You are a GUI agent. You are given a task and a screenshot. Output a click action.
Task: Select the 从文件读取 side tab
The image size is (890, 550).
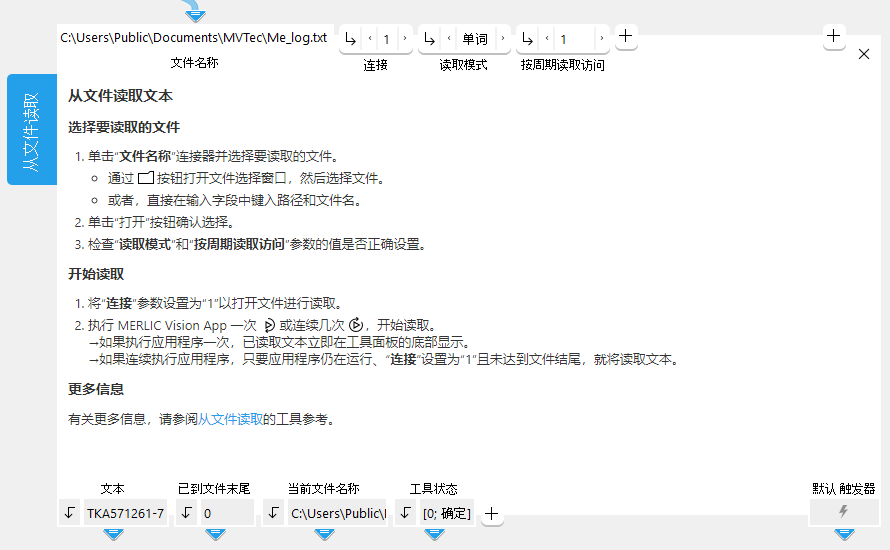[x=31, y=130]
